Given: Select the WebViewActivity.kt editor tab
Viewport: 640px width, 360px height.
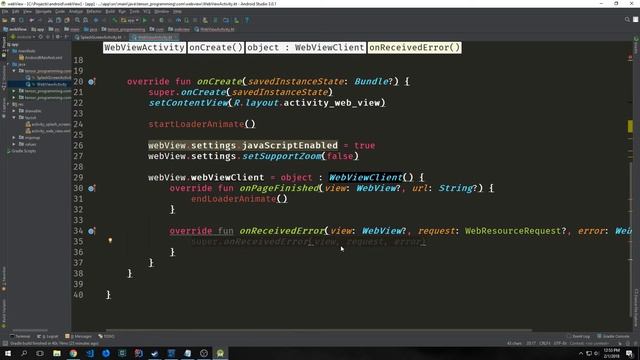Looking at the screenshot, I should click(x=154, y=37).
